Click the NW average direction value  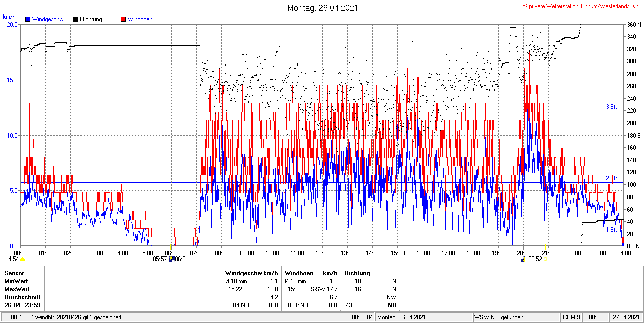point(392,297)
